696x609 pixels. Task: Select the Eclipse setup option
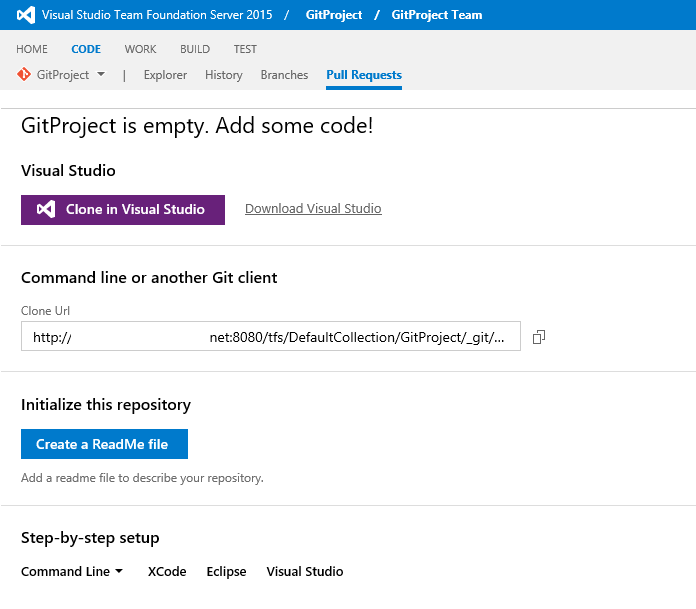(226, 571)
